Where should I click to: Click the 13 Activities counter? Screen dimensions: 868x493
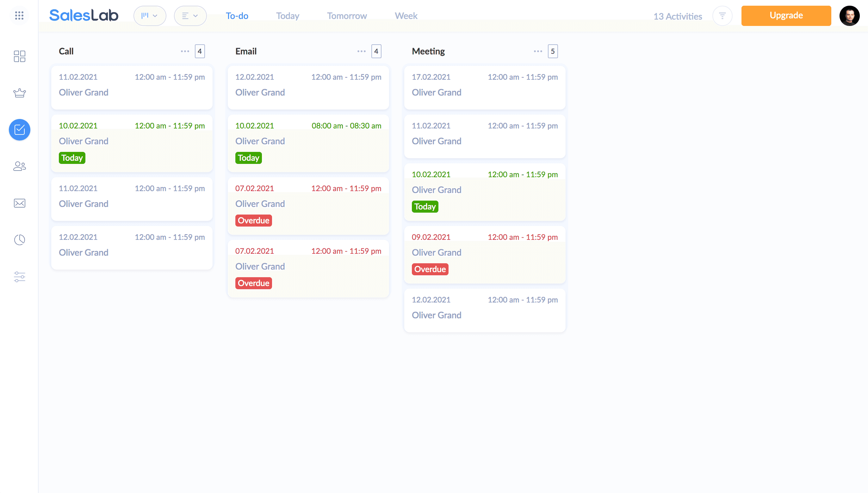pyautogui.click(x=678, y=16)
